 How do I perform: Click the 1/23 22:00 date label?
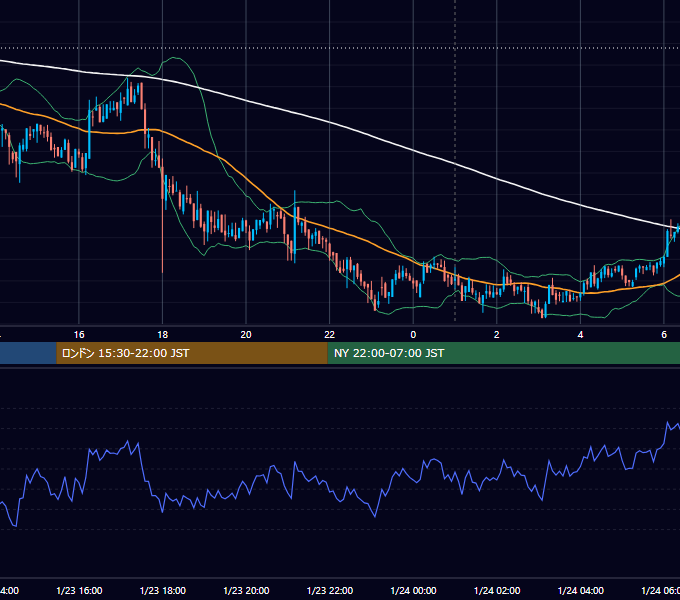point(330,590)
